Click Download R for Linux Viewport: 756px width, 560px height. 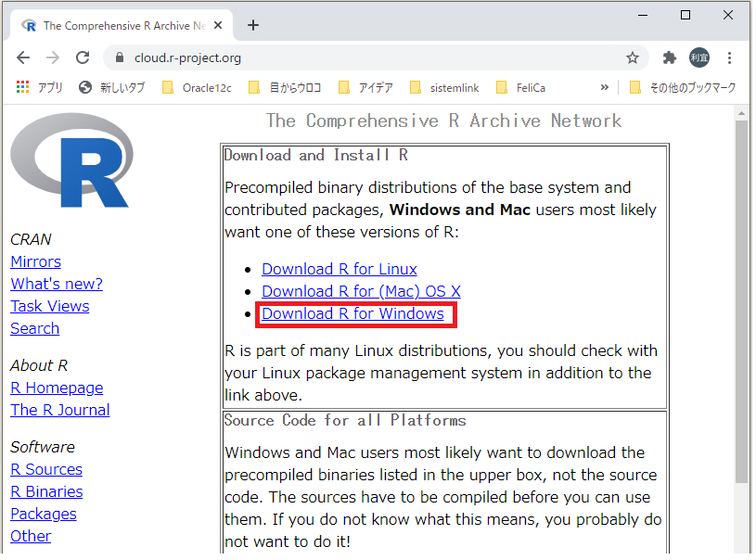pos(340,269)
